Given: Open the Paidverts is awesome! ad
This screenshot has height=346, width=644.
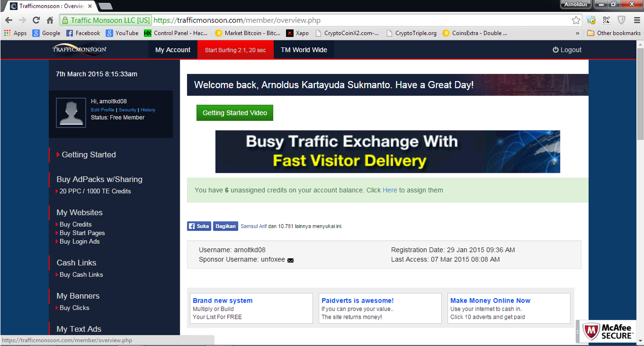Looking at the screenshot, I should coord(358,301).
